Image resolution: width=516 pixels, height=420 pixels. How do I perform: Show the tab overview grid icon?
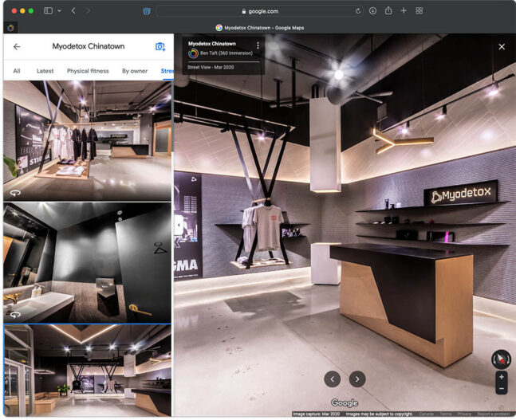pyautogui.click(x=419, y=11)
